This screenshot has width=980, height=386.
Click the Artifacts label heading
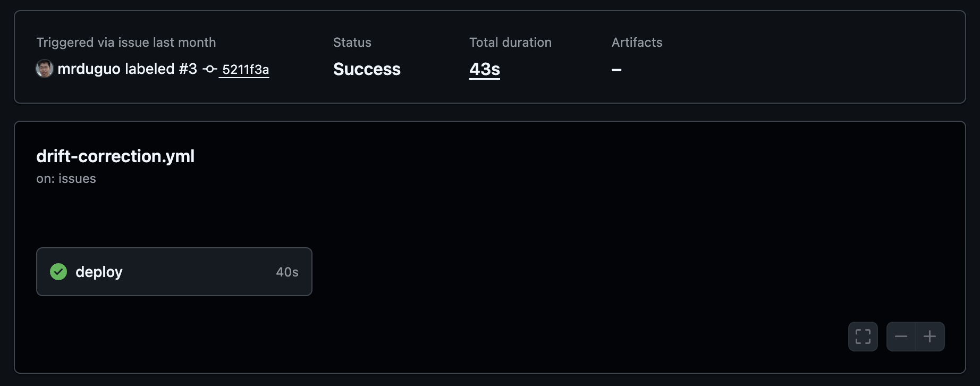pyautogui.click(x=637, y=43)
